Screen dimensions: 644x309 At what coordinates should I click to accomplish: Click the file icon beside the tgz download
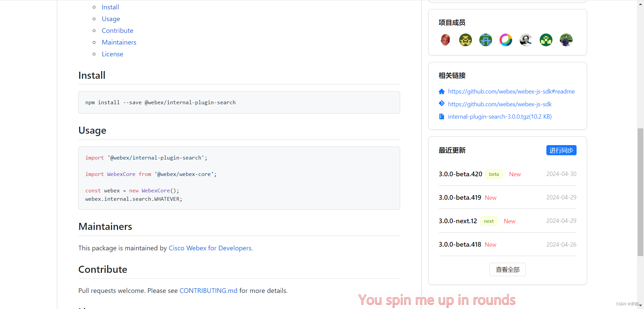pyautogui.click(x=441, y=116)
